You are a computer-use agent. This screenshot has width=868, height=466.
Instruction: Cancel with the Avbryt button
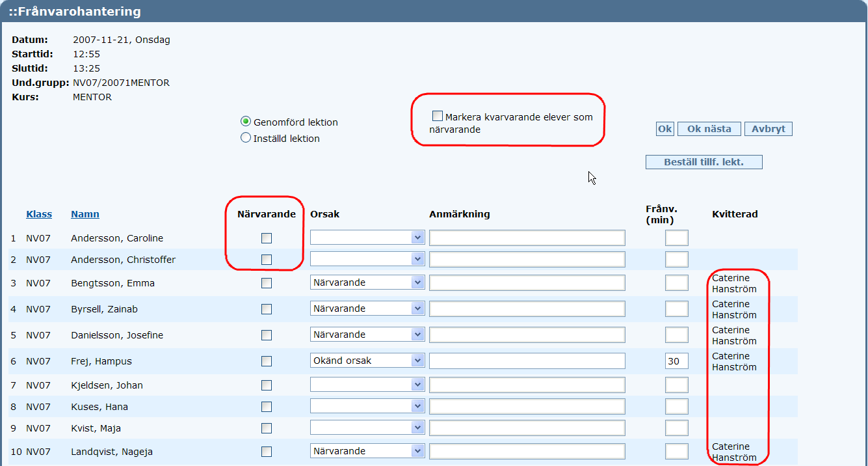click(x=769, y=129)
